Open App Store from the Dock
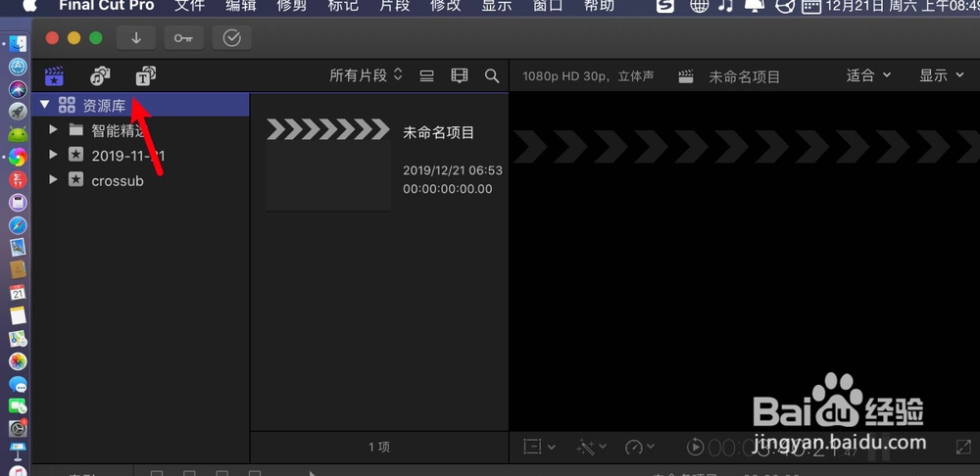This screenshot has height=476, width=980. coord(18,67)
